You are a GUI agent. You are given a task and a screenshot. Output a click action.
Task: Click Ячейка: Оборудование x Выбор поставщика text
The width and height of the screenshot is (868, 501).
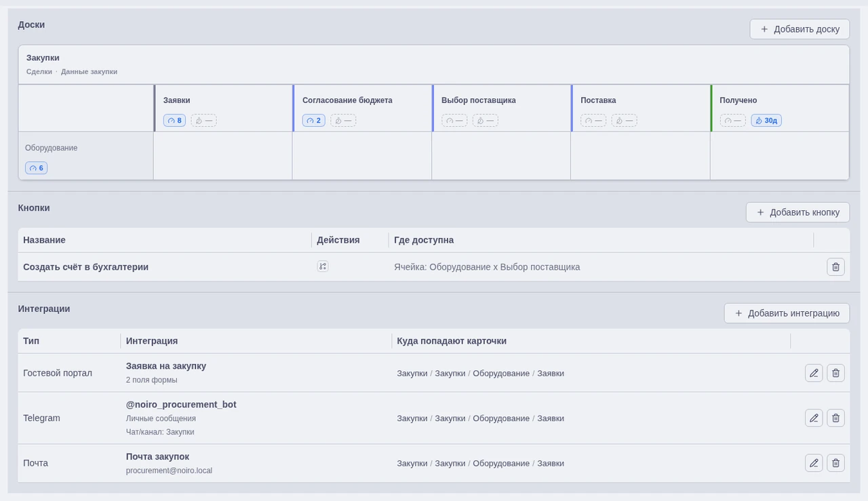tap(487, 267)
